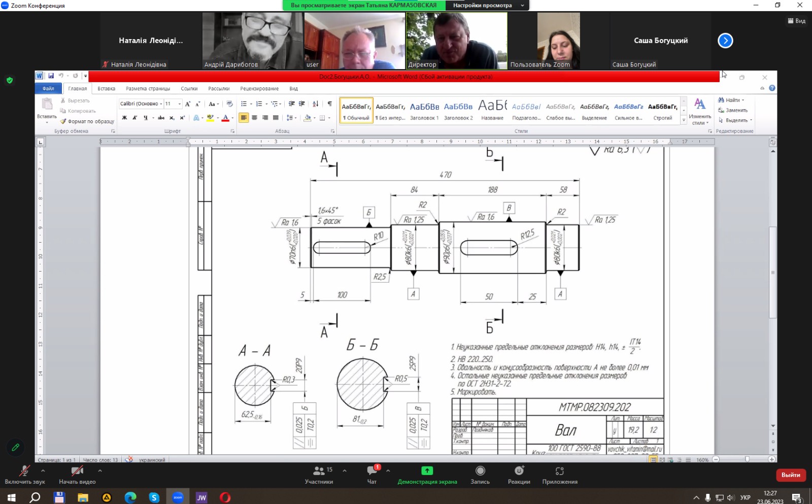Open the Zoom Chat panel
Image resolution: width=812 pixels, height=504 pixels.
[x=372, y=474]
